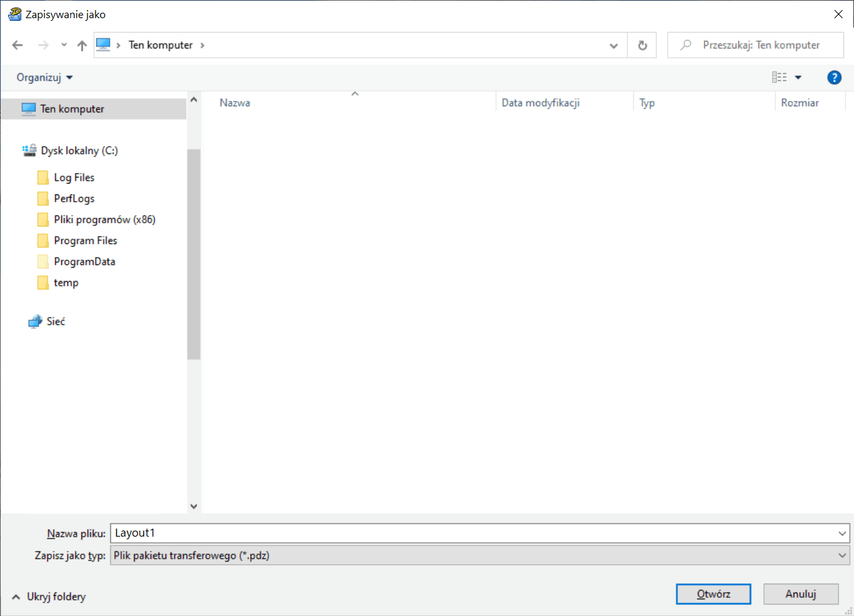The image size is (854, 616).
Task: Click the Nazwa pliku input field
Action: click(471, 533)
